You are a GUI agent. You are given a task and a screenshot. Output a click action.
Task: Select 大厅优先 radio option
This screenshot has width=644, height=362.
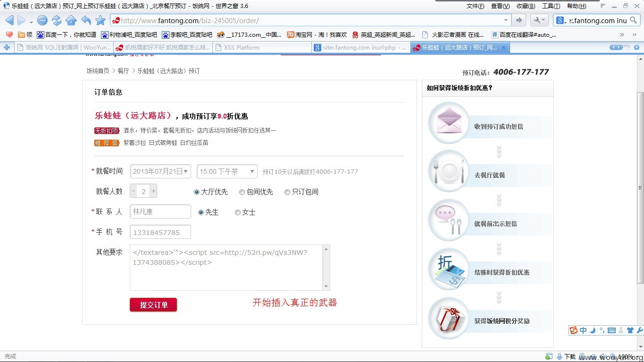(197, 192)
